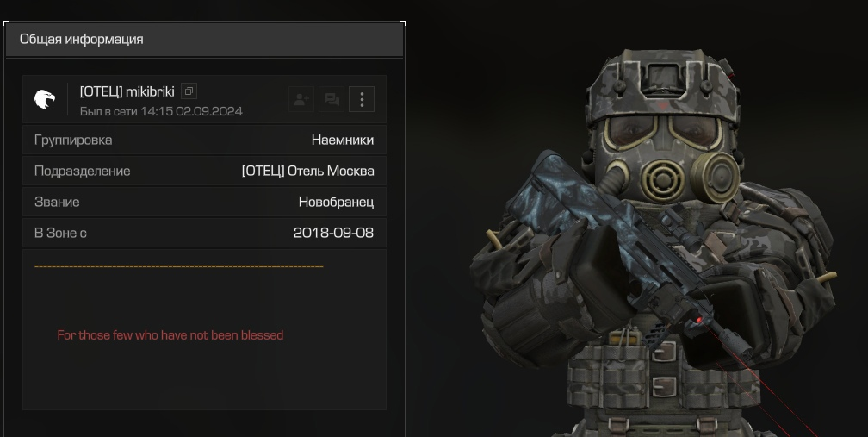Click the red profile description text
The height and width of the screenshot is (437, 868).
(x=170, y=335)
